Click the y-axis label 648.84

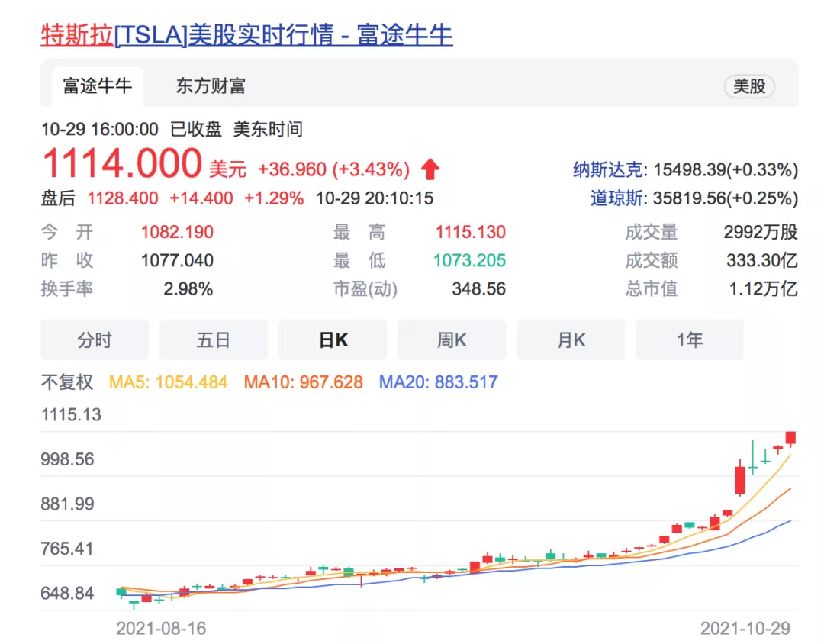pos(67,594)
